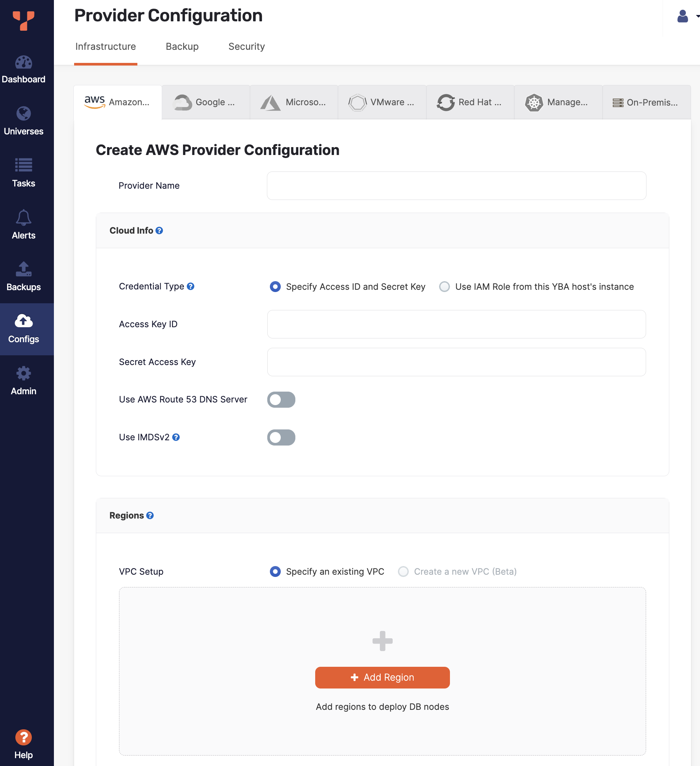Enable Use AWS Route 53 DNS Server
Viewport: 700px width, 766px height.
click(281, 399)
